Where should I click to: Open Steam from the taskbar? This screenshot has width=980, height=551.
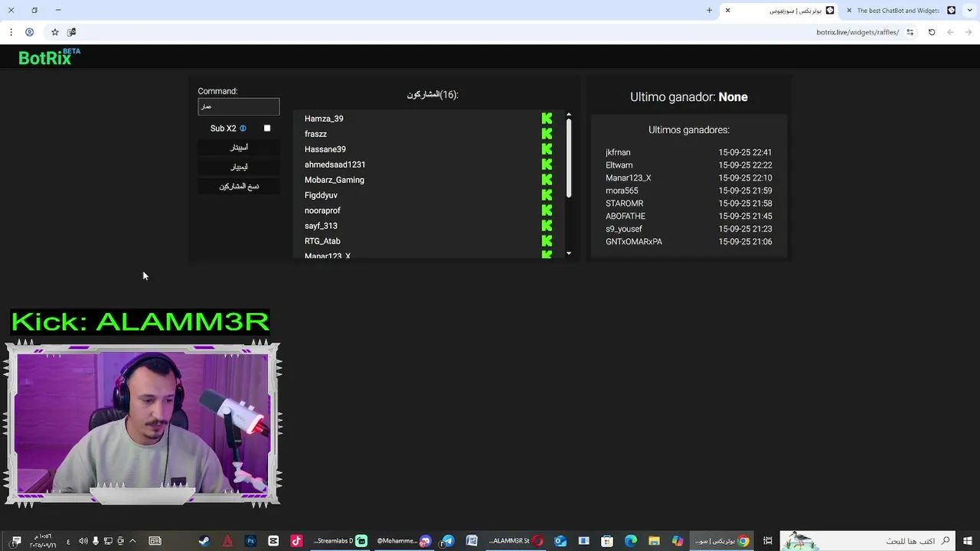[x=204, y=541]
